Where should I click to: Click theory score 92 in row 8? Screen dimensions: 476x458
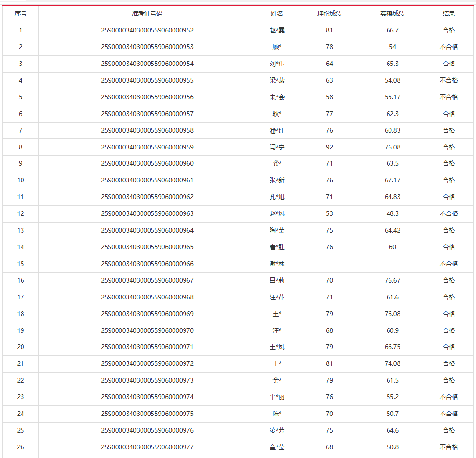click(329, 147)
